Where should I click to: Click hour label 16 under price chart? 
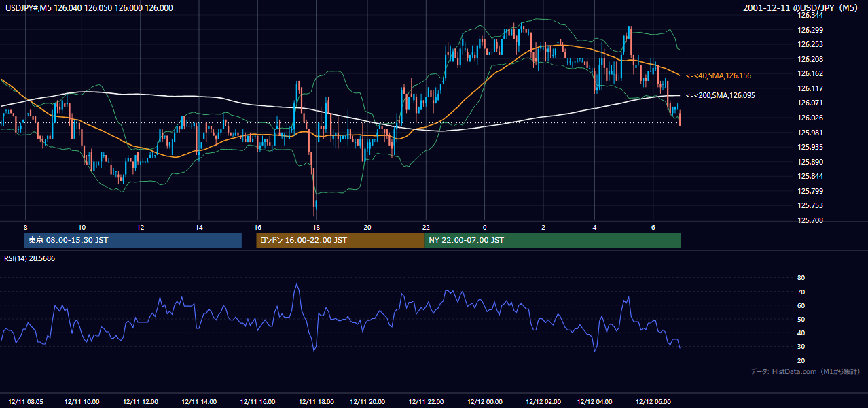tap(257, 226)
